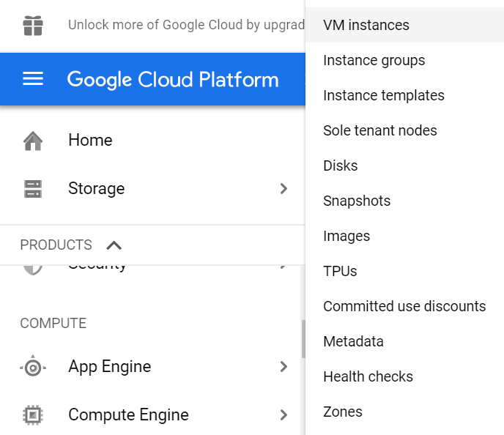The width and height of the screenshot is (504, 435).
Task: Click the sidebar vertical scrollbar
Action: 303,339
